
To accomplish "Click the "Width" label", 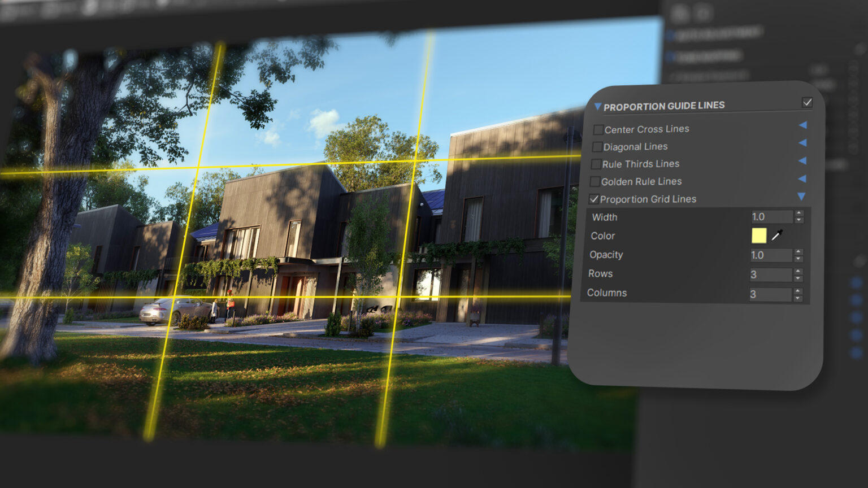I will 605,217.
